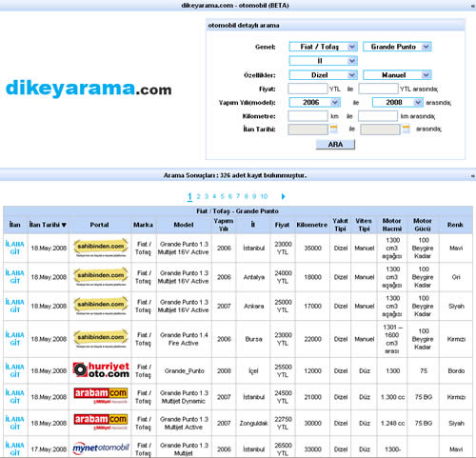Image resolution: width=476 pixels, height=458 pixels.
Task: Click the mynet otomobil portal logo
Action: (x=101, y=448)
